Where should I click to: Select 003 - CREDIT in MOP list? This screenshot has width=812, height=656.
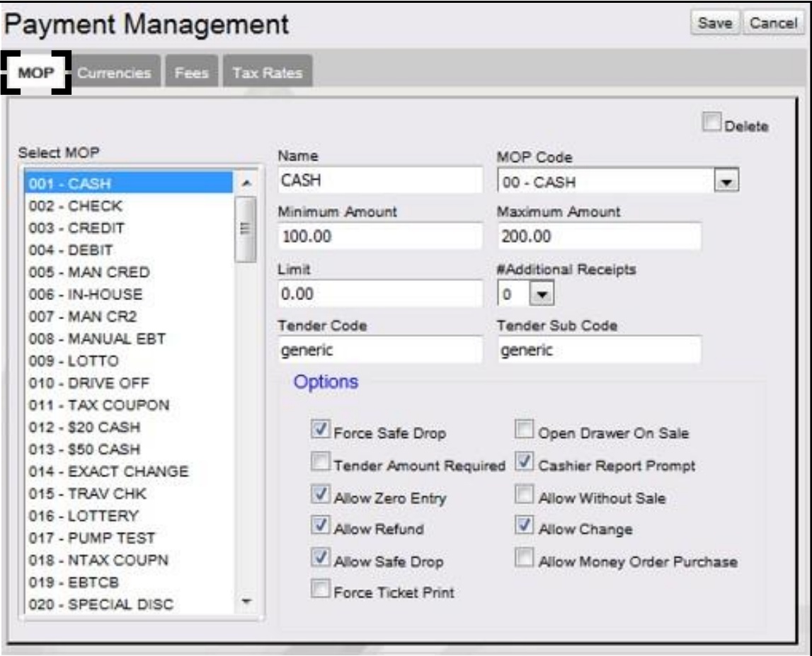[x=128, y=228]
